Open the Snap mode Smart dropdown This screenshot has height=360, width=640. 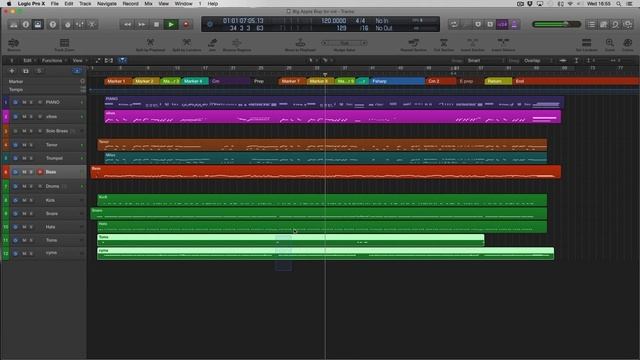click(487, 60)
